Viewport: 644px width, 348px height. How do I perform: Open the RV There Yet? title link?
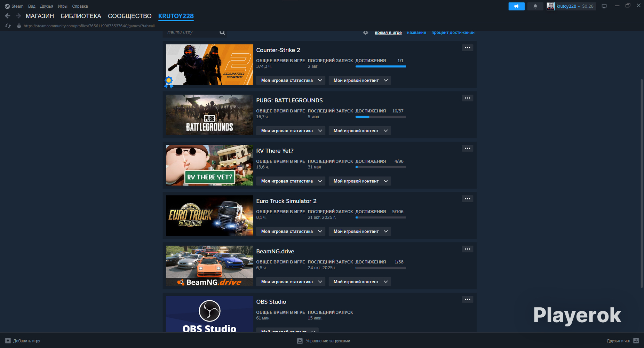(275, 151)
